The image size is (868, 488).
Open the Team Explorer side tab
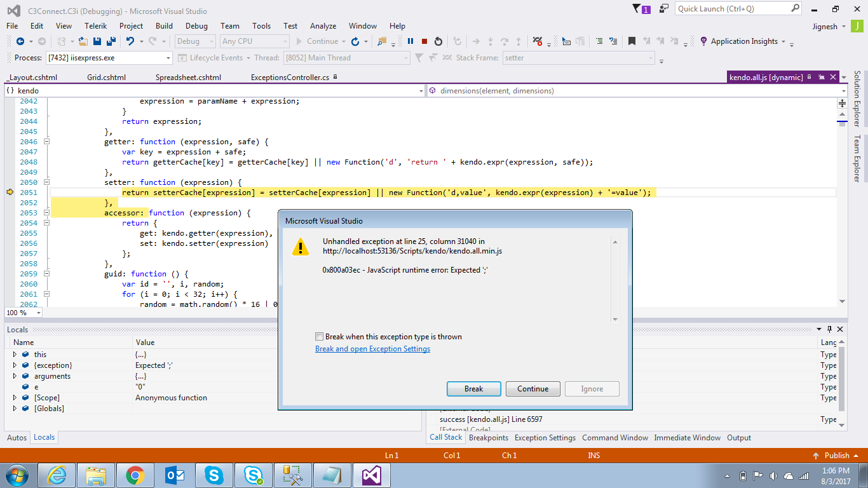pyautogui.click(x=857, y=158)
